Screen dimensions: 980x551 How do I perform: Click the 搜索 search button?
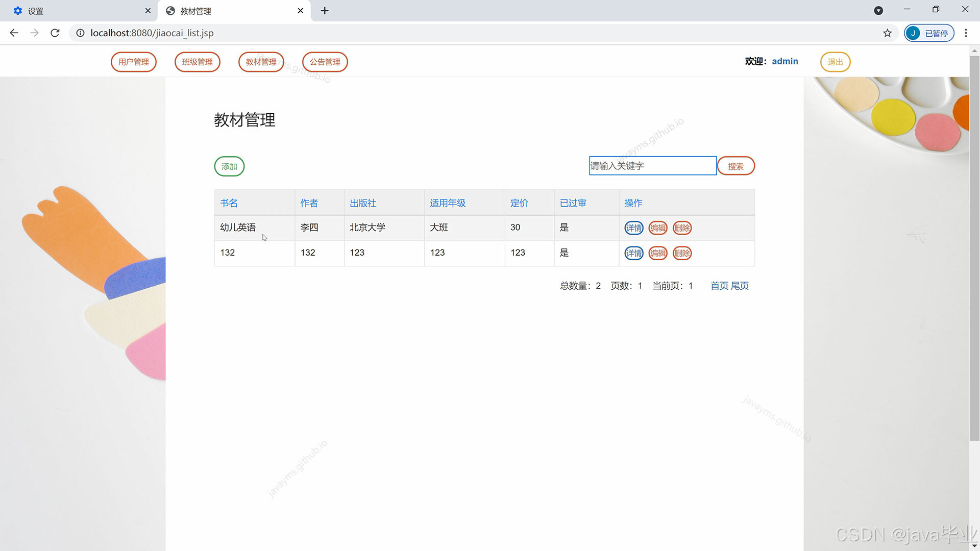(736, 166)
